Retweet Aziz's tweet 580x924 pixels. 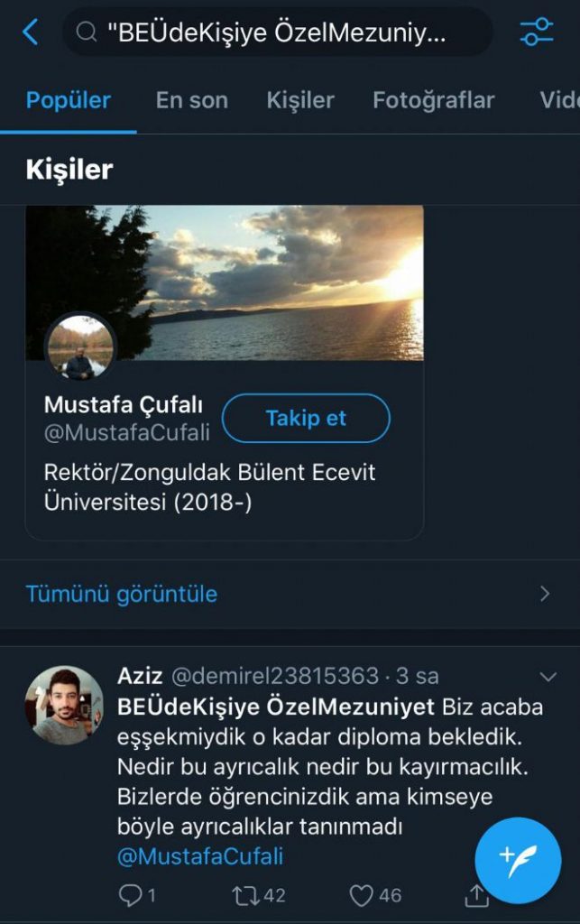click(245, 894)
